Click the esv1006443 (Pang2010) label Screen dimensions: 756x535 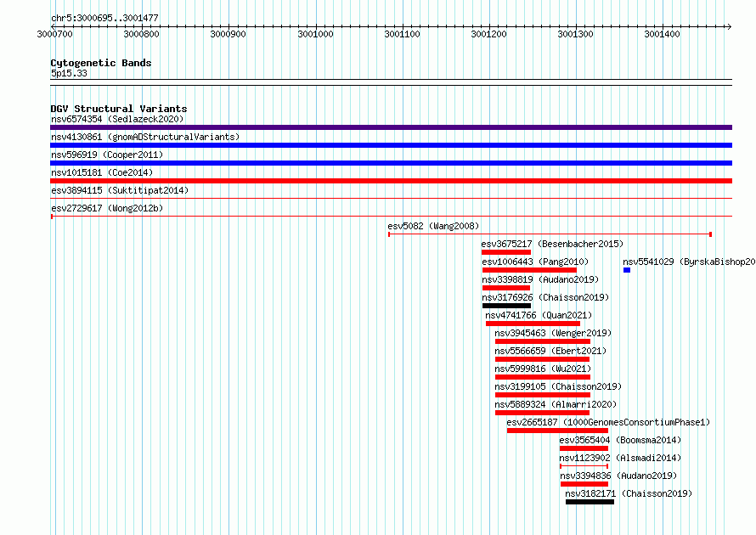535,262
